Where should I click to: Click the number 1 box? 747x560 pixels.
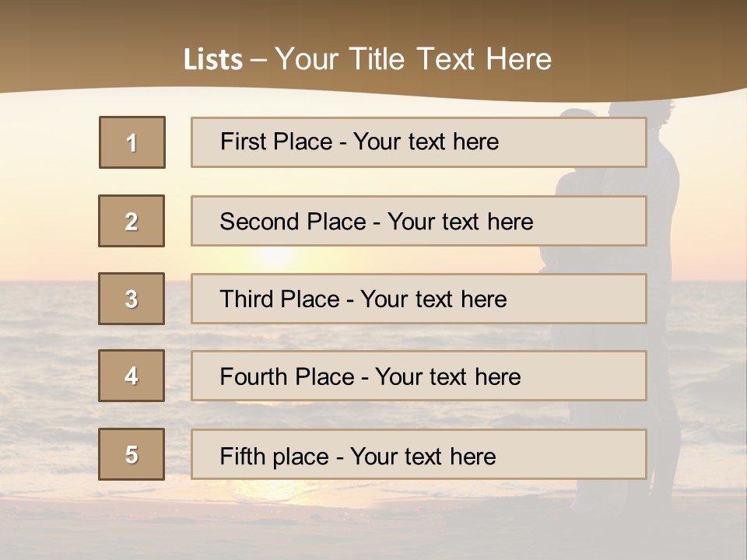132,142
